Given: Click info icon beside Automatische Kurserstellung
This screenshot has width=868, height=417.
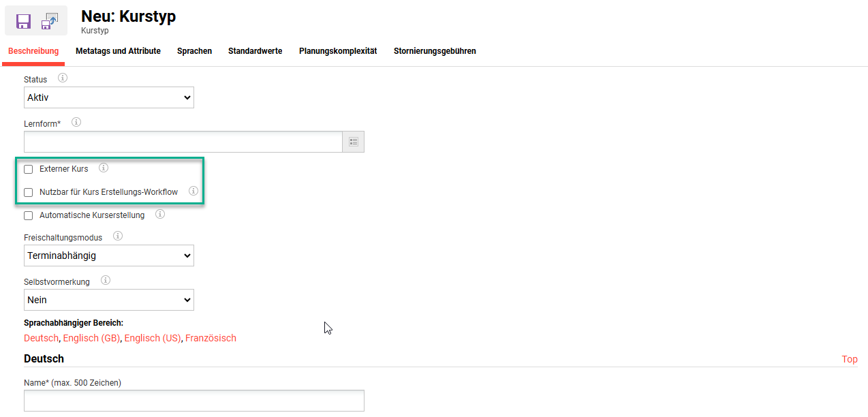Looking at the screenshot, I should coord(160,214).
